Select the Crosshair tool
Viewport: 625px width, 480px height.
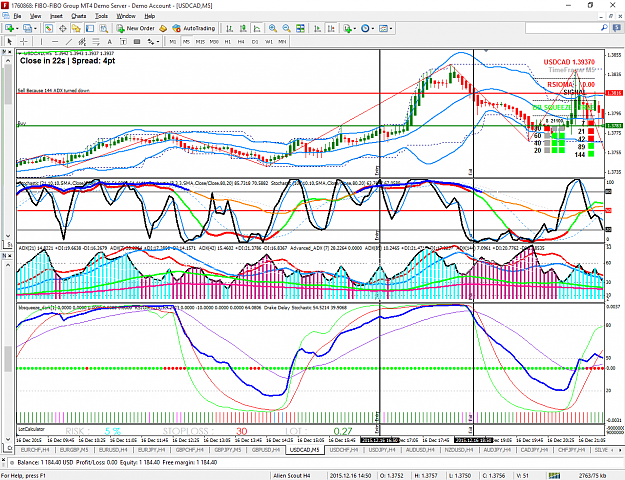pyautogui.click(x=24, y=41)
